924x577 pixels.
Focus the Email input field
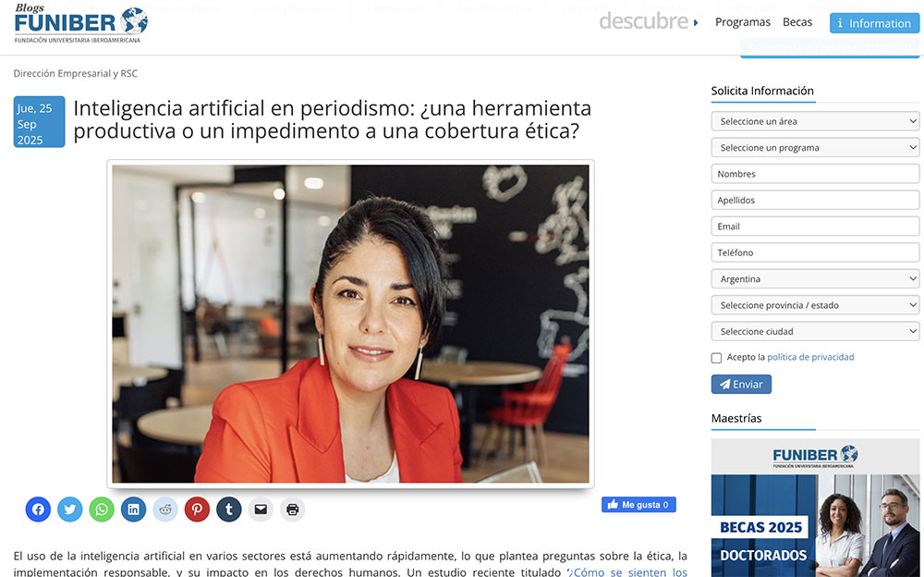click(815, 226)
